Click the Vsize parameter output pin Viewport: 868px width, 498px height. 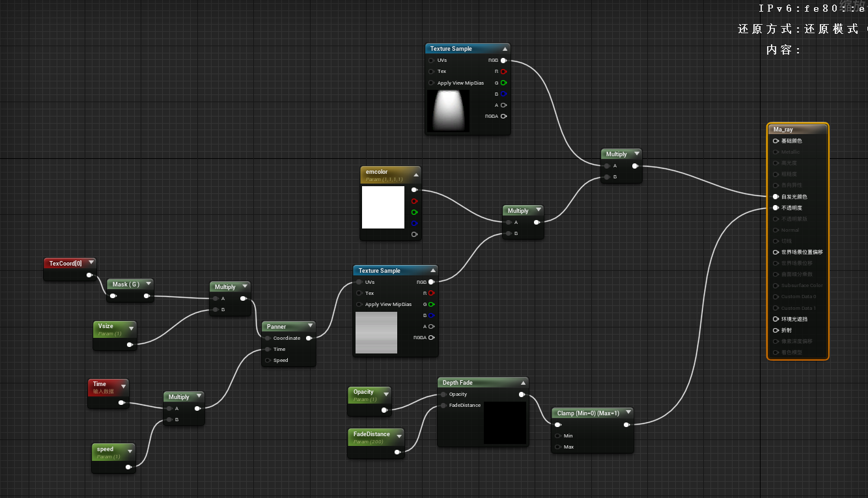(130, 344)
